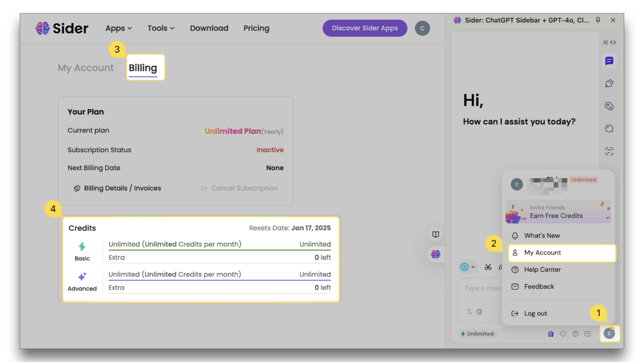Viewport: 644px width, 362px height.
Task: Click the Basic unlimited credits progress bar
Action: click(220, 250)
